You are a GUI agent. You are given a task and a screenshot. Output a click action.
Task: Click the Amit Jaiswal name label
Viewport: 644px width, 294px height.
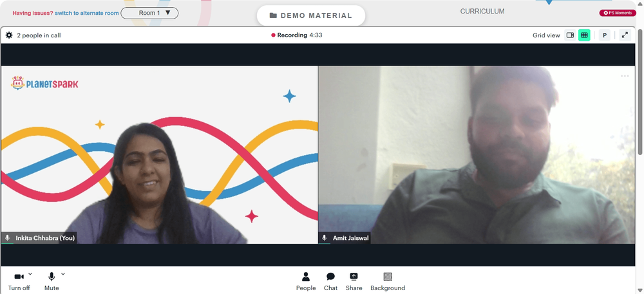(351, 238)
